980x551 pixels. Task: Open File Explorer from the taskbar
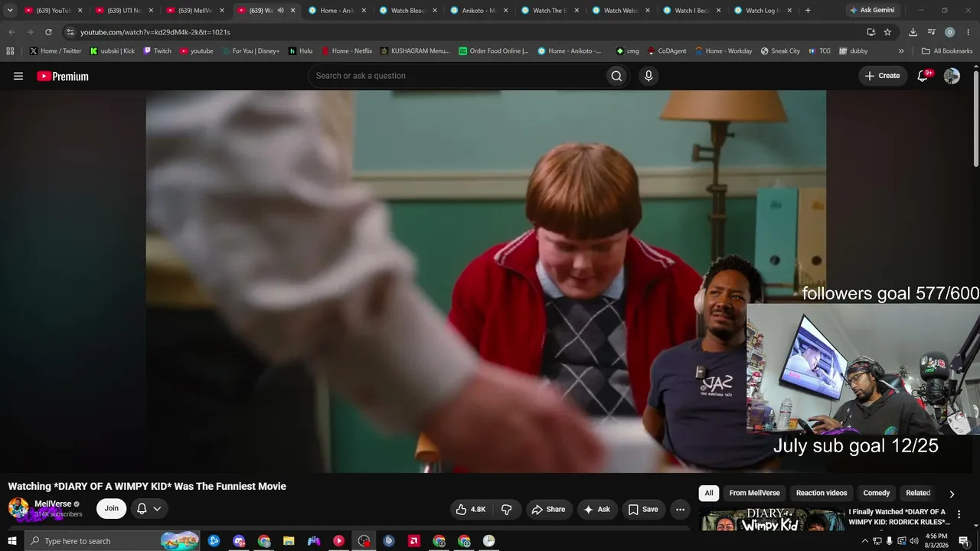(x=289, y=541)
